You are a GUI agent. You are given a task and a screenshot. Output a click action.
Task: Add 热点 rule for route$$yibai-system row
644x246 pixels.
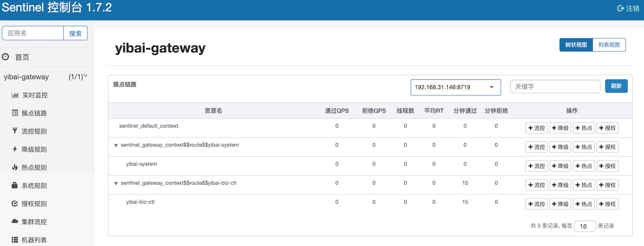click(583, 147)
